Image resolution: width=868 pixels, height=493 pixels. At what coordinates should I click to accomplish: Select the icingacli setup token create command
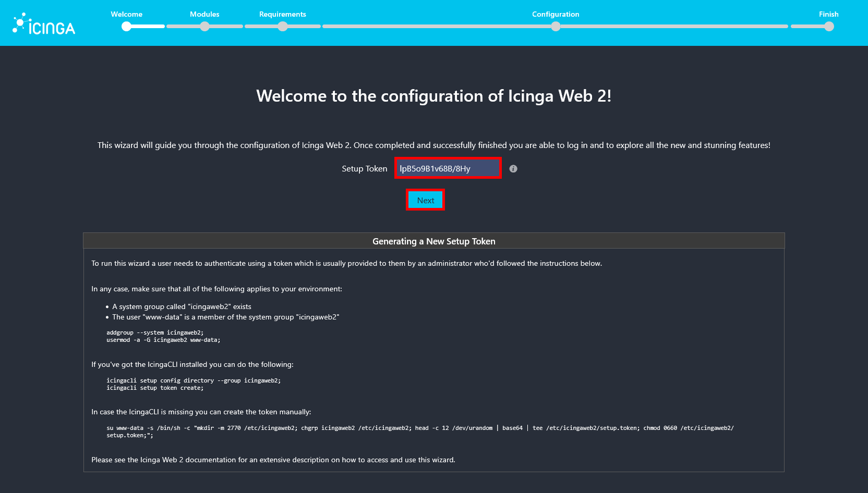click(155, 388)
